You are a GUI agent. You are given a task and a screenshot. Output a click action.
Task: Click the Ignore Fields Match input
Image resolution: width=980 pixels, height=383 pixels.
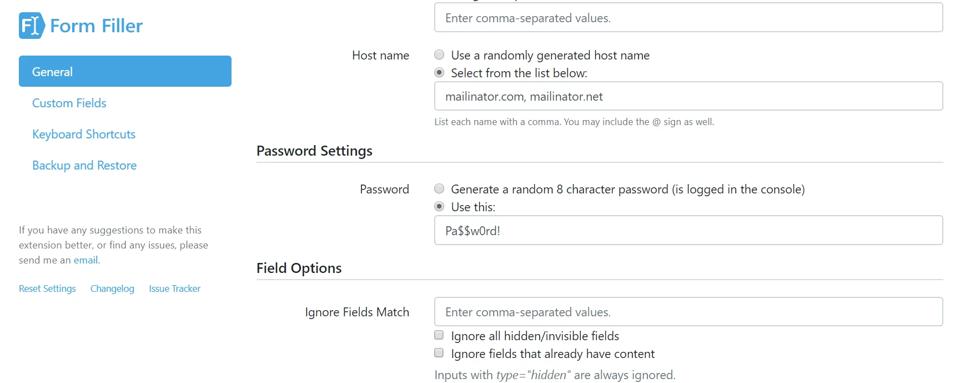688,312
